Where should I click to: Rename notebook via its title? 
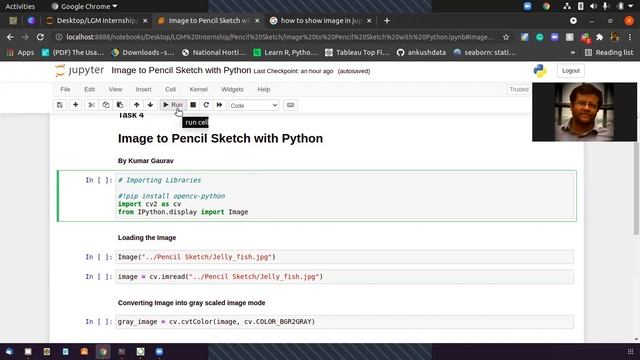coord(181,70)
